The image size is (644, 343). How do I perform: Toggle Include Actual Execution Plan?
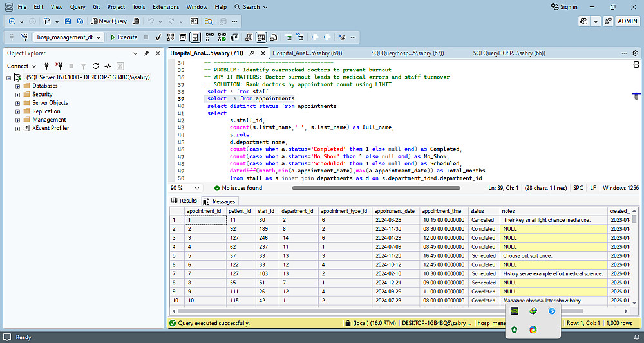(x=209, y=37)
